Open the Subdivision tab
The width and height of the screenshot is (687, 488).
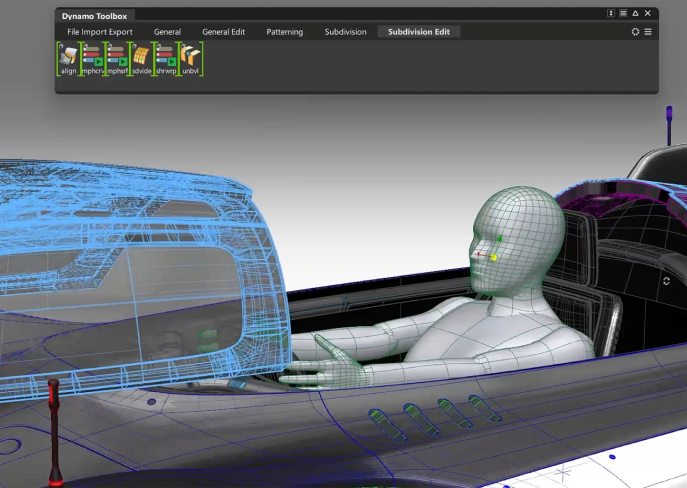(x=345, y=32)
